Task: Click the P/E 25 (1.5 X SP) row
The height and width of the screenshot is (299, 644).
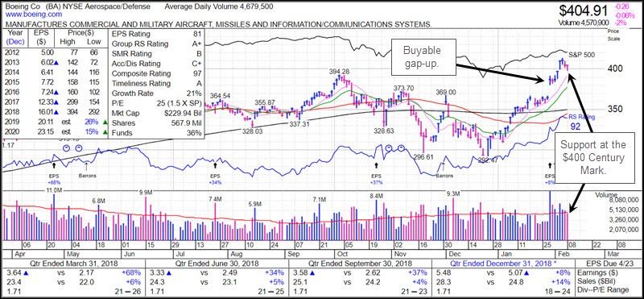Action: [x=157, y=103]
